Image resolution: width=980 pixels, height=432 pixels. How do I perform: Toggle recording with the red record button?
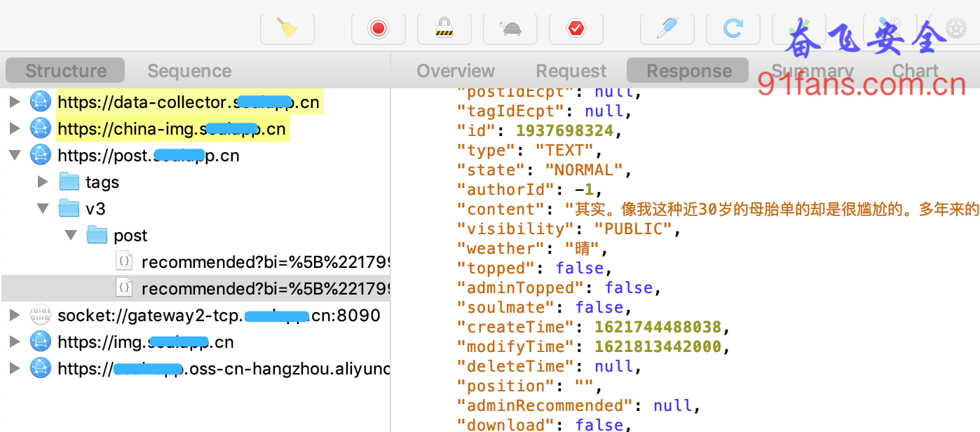[379, 28]
